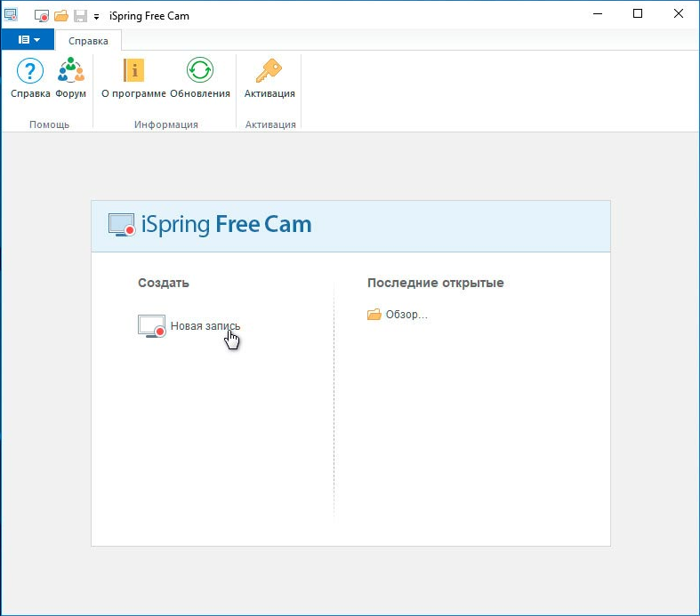
Task: Maximize the iSpring Free Cam window
Action: pyautogui.click(x=638, y=14)
